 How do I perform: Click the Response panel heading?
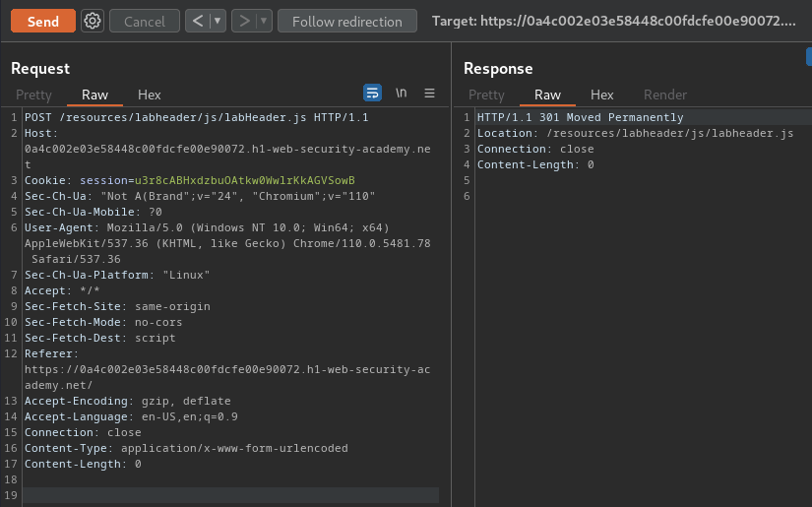pos(498,68)
